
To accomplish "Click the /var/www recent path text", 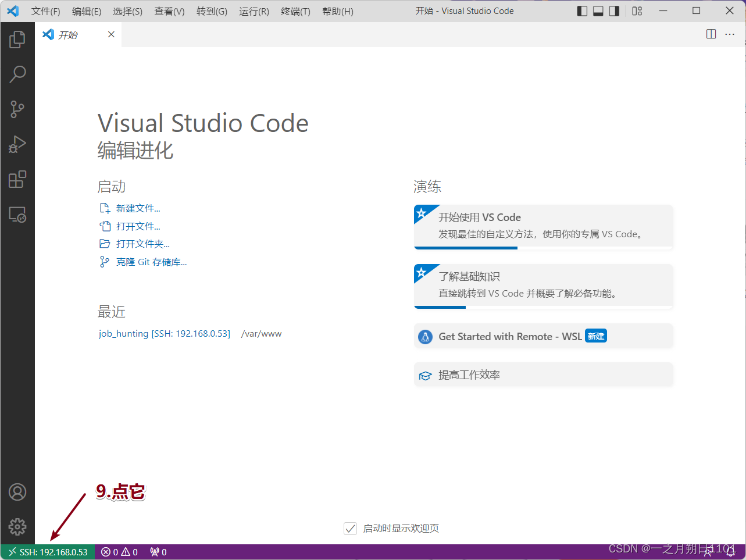I will [261, 334].
